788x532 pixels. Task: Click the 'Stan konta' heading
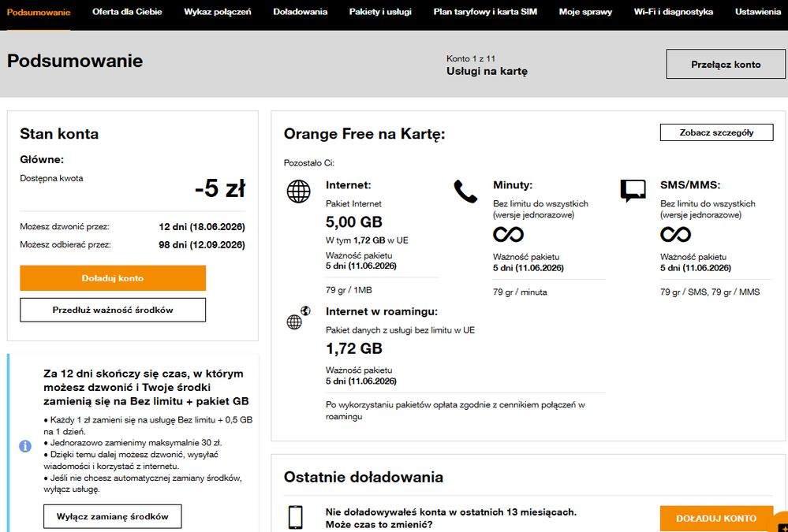point(59,134)
